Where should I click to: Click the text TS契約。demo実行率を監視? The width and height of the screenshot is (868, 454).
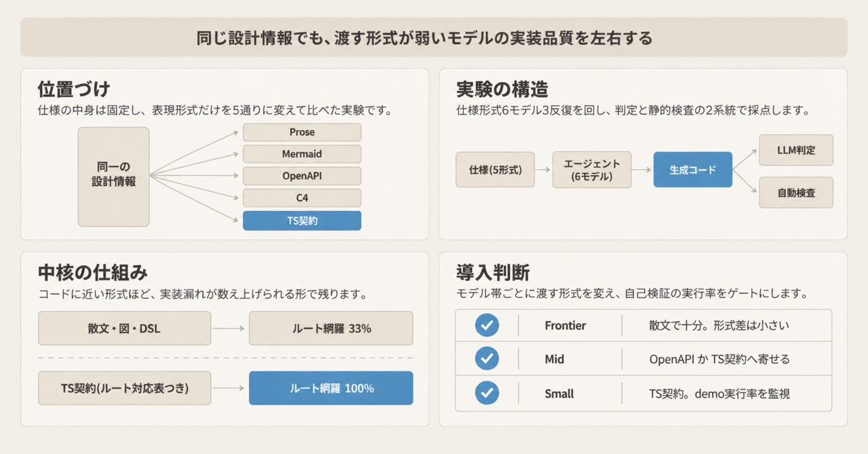719,393
